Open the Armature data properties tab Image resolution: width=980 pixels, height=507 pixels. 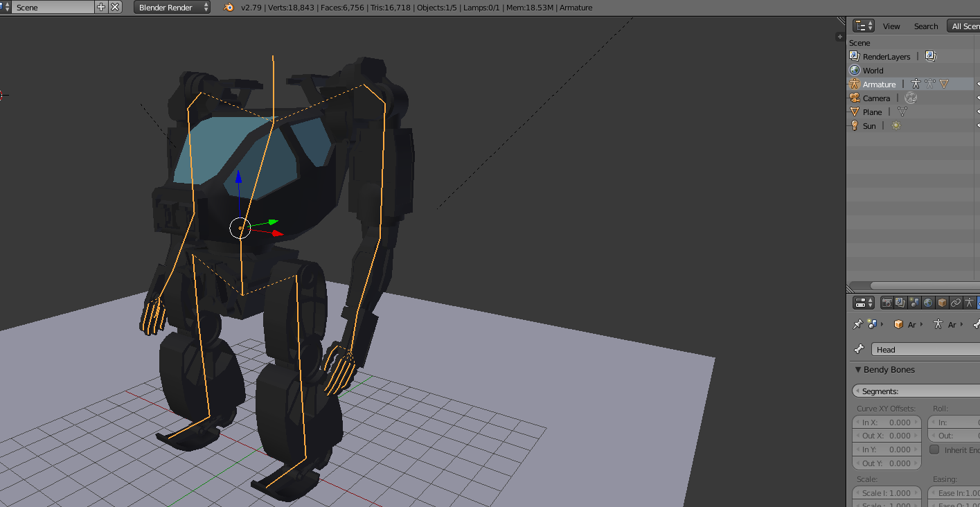click(x=970, y=303)
